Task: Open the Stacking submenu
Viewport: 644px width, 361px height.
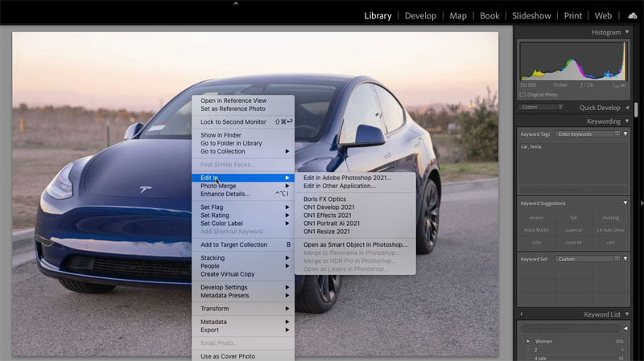Action: tap(243, 258)
